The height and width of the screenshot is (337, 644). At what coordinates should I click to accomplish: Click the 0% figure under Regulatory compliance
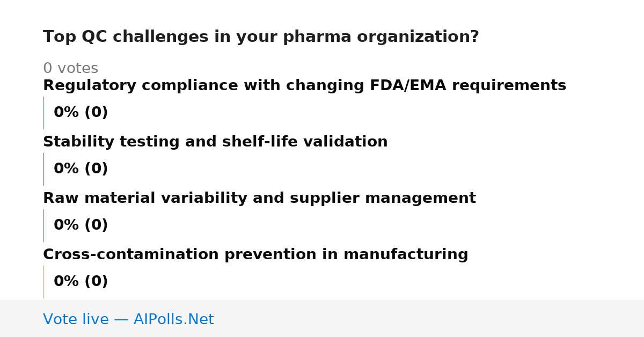(x=67, y=113)
